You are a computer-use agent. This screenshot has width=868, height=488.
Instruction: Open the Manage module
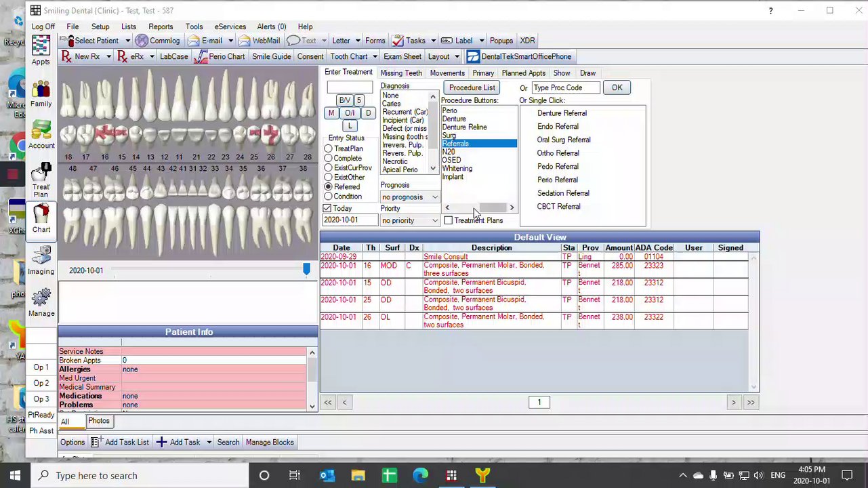click(41, 302)
